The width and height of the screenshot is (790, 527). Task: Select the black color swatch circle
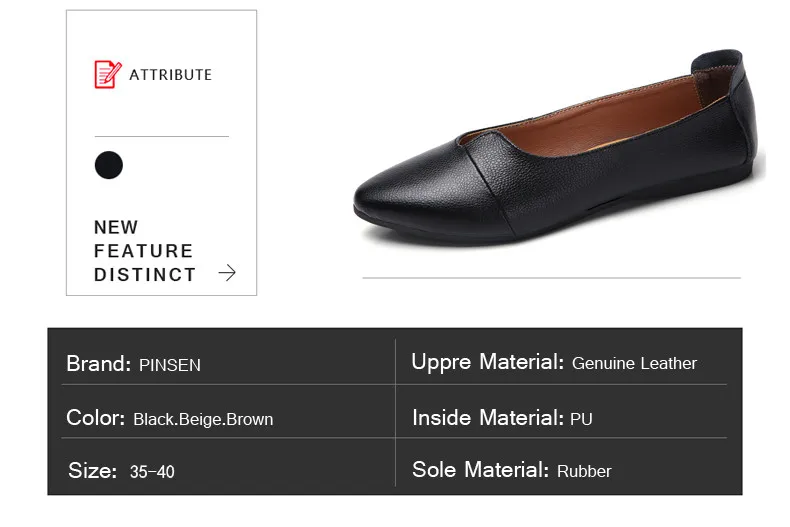[109, 165]
